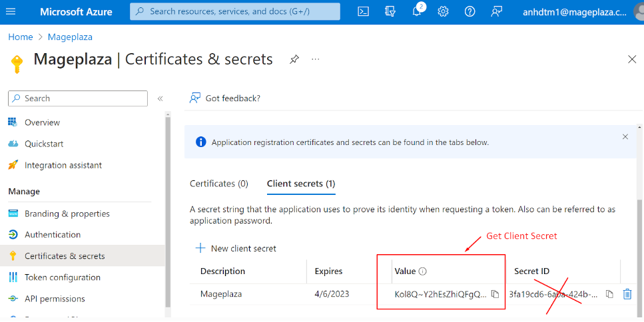Open the notifications bell
Viewport: 644px width, 322px height.
coord(417,11)
